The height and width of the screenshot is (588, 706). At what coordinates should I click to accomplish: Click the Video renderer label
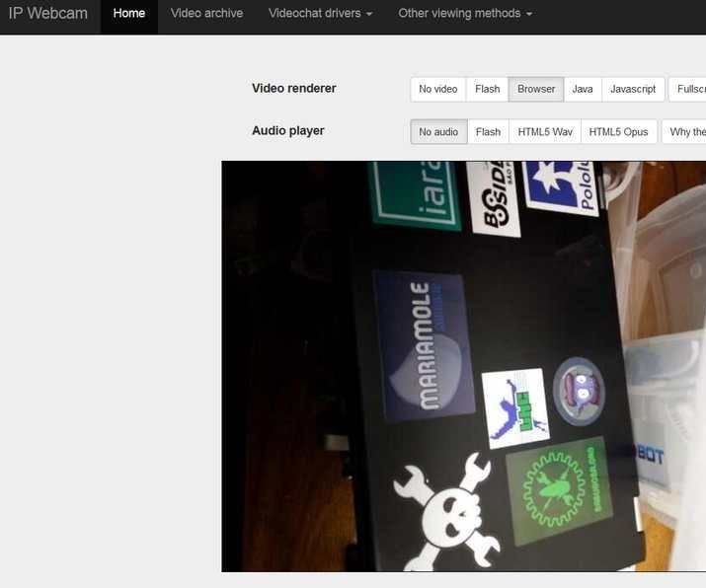tap(294, 88)
